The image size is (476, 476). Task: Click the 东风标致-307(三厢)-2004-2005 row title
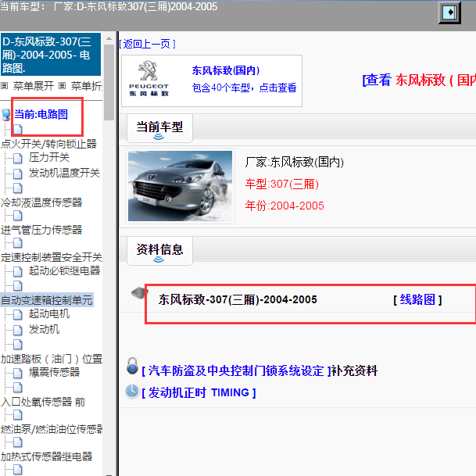[238, 300]
